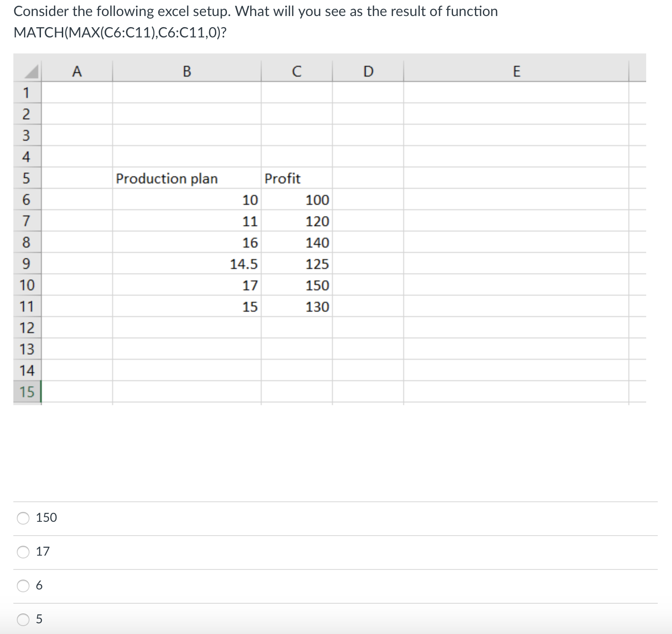Select the cell containing 16
The height and width of the screenshot is (634, 672).
pos(251,243)
